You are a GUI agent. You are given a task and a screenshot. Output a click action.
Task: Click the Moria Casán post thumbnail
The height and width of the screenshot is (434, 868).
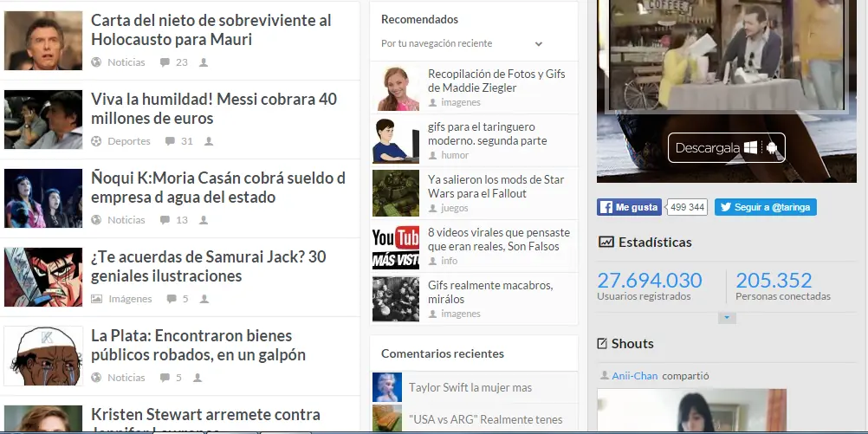pos(43,198)
